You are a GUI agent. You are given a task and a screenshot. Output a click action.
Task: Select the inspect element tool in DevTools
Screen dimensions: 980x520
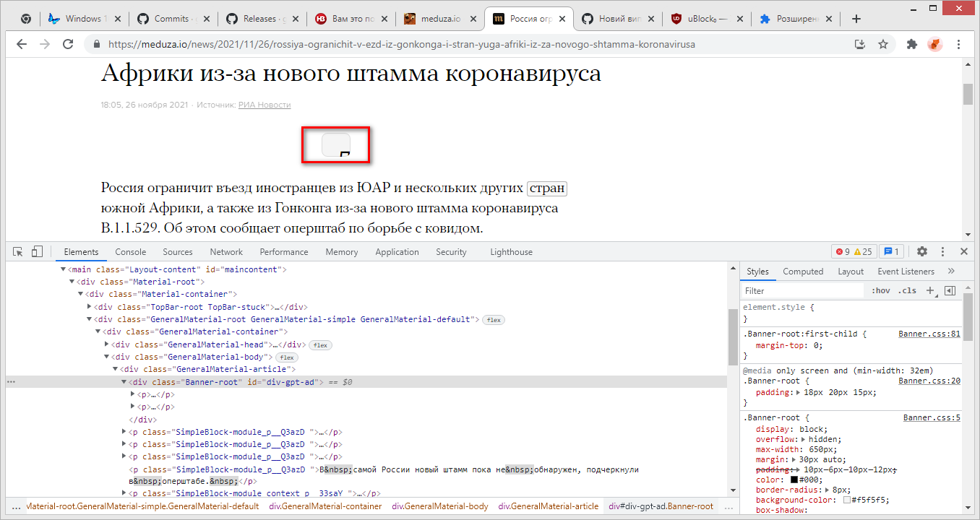coord(17,251)
